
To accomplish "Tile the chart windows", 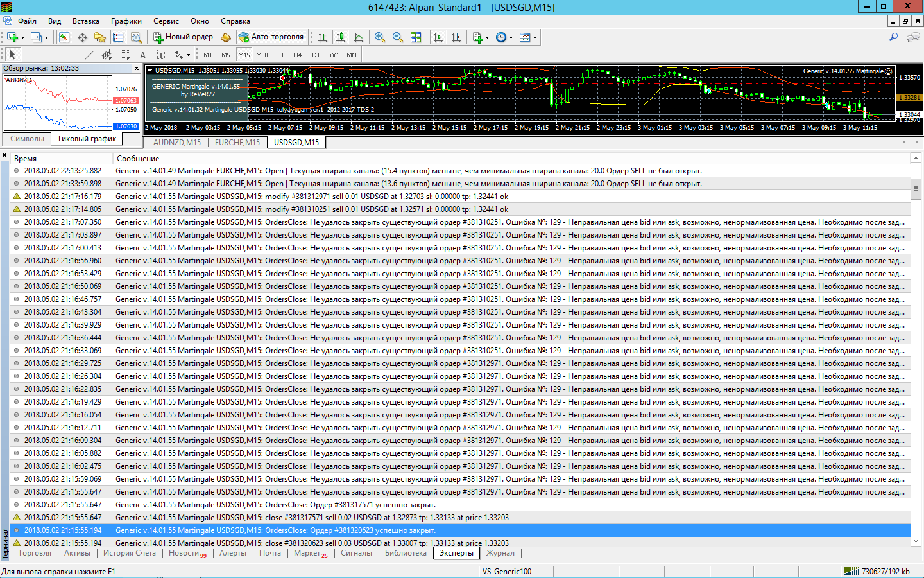I will (416, 37).
